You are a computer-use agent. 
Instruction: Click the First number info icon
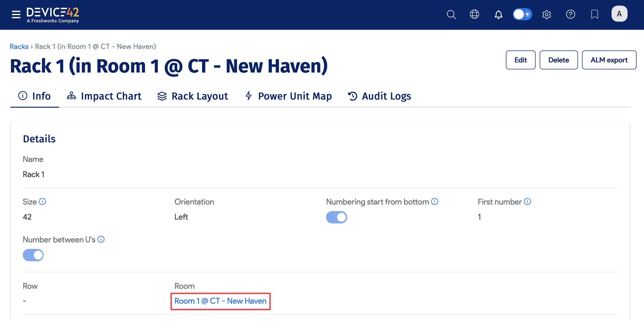tap(527, 202)
